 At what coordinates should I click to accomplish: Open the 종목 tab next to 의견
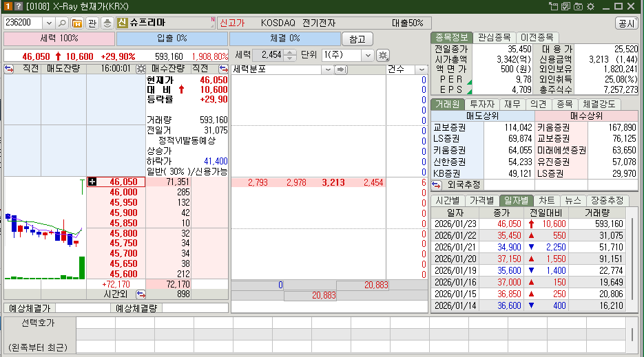tap(565, 105)
